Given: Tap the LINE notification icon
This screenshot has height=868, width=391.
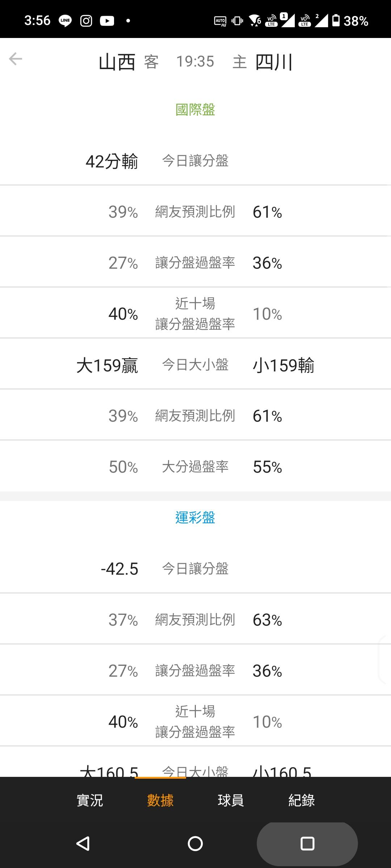Looking at the screenshot, I should 65,21.
